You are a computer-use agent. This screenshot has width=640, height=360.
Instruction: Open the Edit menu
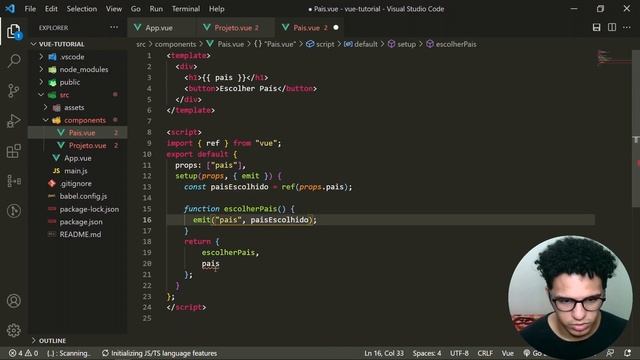[x=51, y=9]
